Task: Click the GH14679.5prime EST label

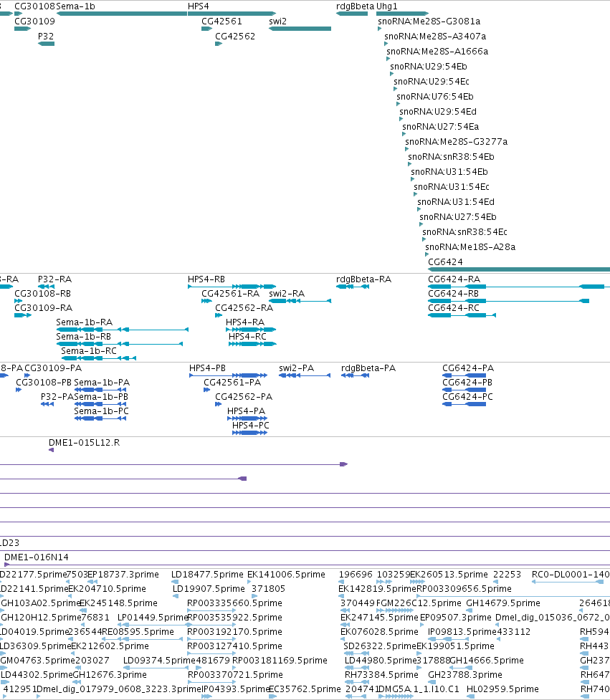Action: pos(503,603)
